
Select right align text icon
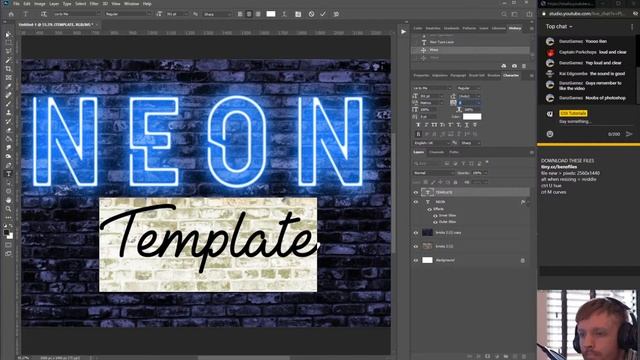258,14
